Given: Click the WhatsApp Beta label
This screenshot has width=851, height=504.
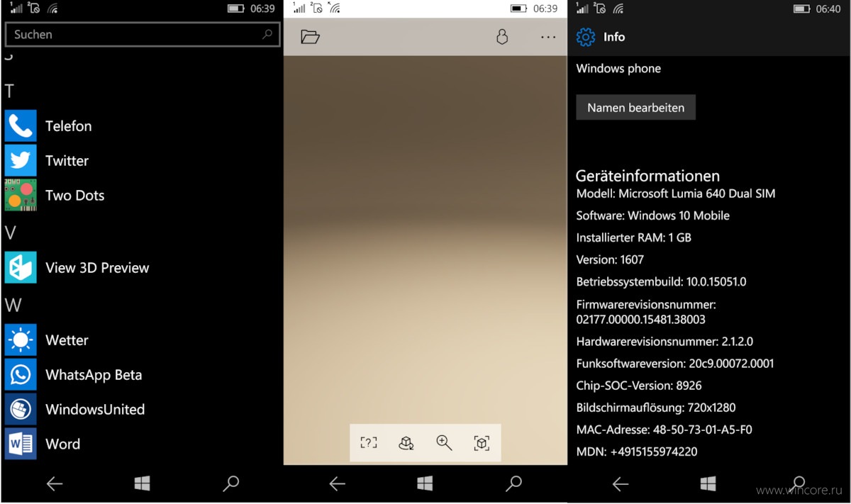Looking at the screenshot, I should coord(94,375).
